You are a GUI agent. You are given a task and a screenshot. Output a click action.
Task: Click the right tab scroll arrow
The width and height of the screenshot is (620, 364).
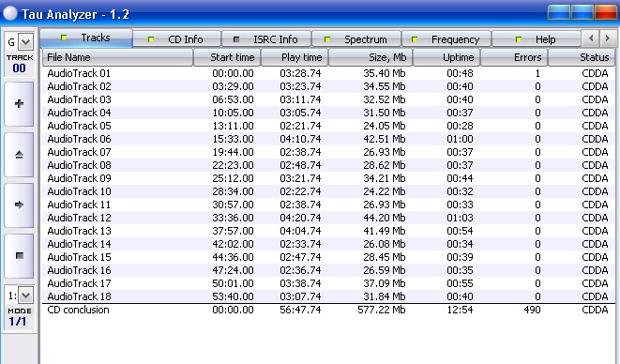click(608, 38)
